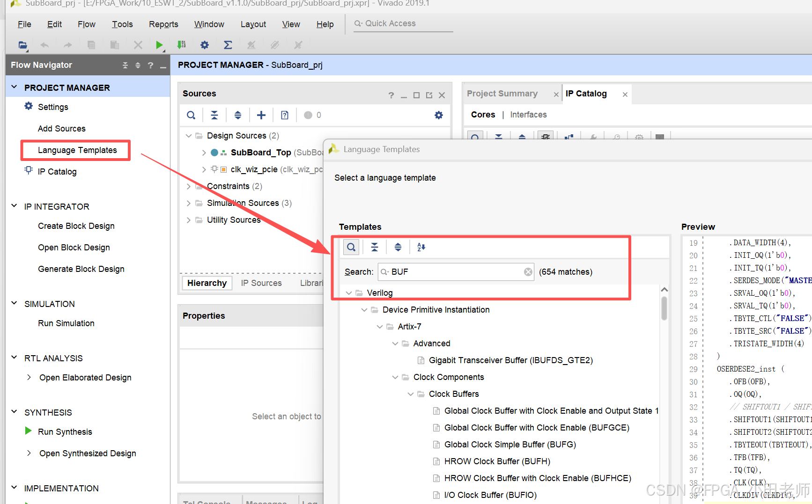The height and width of the screenshot is (504, 812).
Task: Collapse Device Primitive Instantiation folder
Action: coord(364,310)
